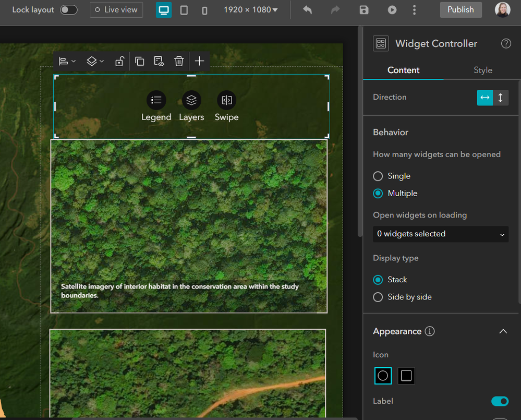Click the Preview play icon
Viewport: 521px width, 420px height.
coord(392,10)
